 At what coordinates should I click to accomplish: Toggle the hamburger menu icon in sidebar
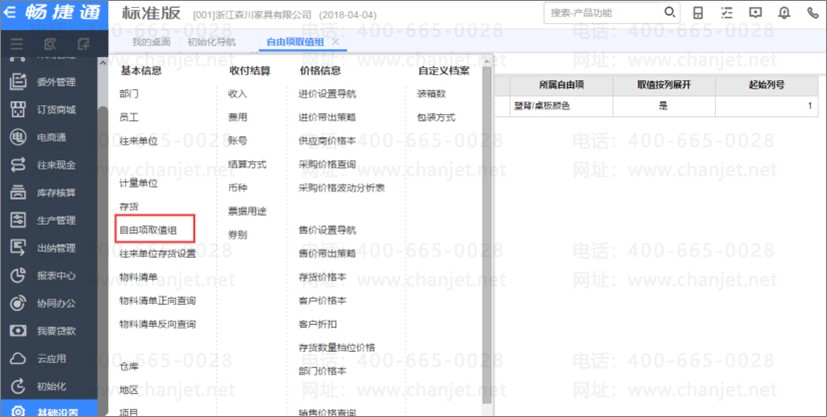pos(17,44)
